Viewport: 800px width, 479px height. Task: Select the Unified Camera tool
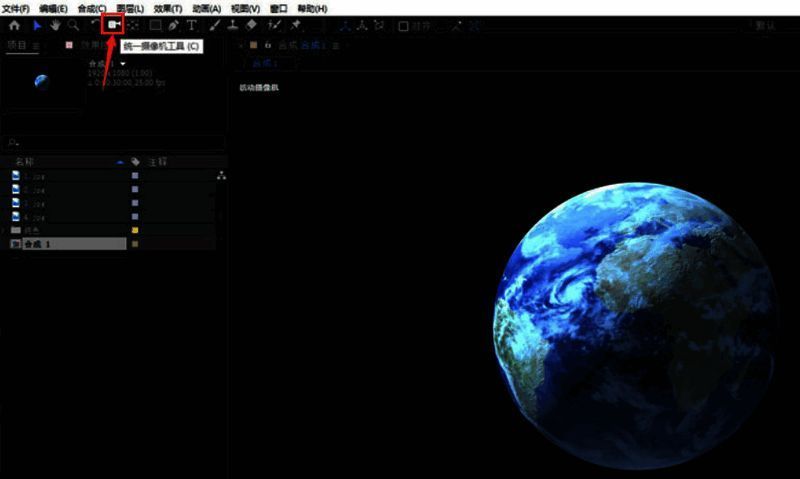coord(113,25)
